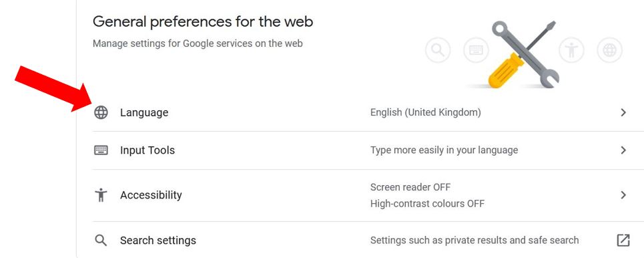Viewport: 644px width, 258px height.
Task: Click the keyboard icon beside Input Tools
Action: [101, 150]
